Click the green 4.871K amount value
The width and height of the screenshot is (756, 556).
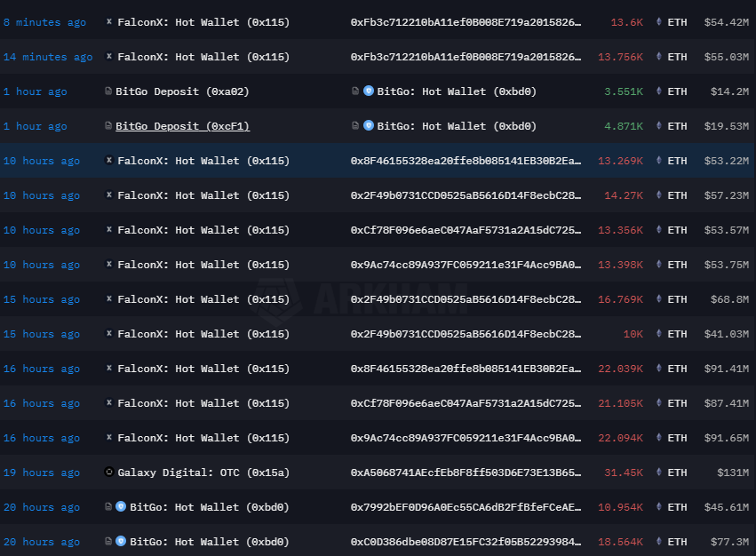coord(624,126)
